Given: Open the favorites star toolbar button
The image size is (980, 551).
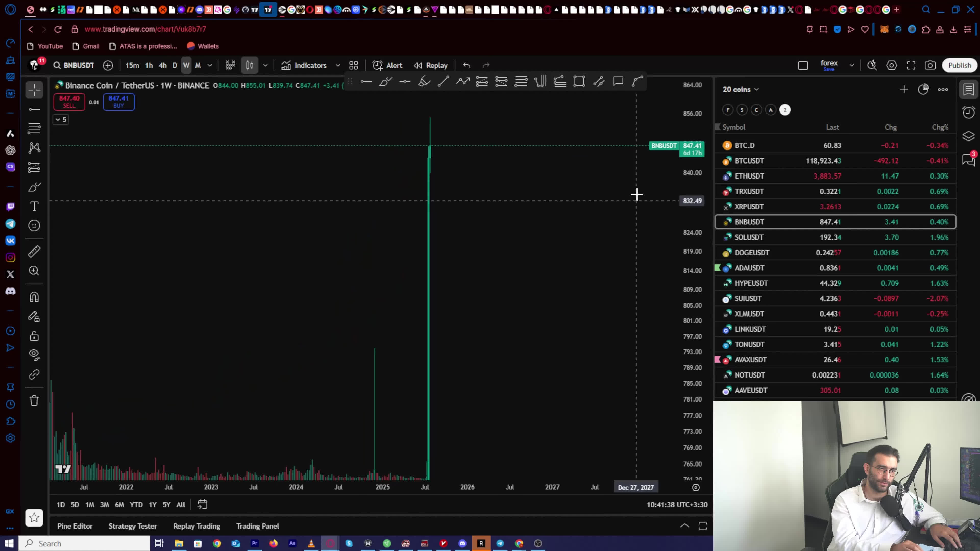Looking at the screenshot, I should tap(34, 518).
